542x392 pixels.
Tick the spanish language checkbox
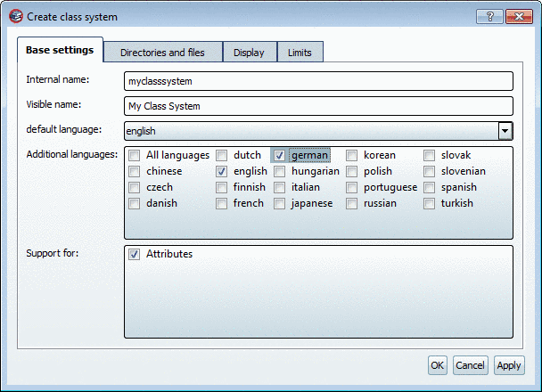click(x=429, y=187)
